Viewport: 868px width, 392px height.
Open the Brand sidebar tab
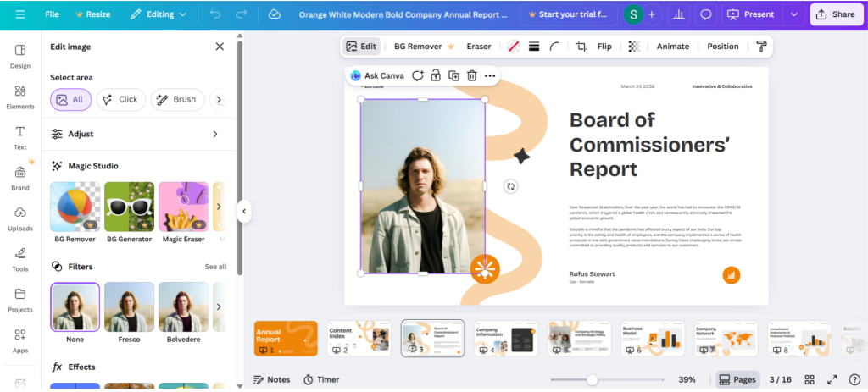coord(20,179)
